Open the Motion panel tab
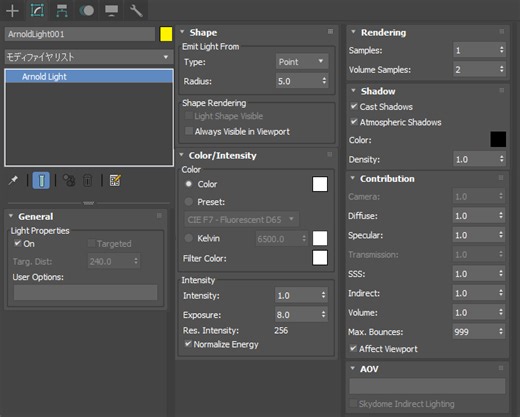The height and width of the screenshot is (417, 520). point(87,11)
